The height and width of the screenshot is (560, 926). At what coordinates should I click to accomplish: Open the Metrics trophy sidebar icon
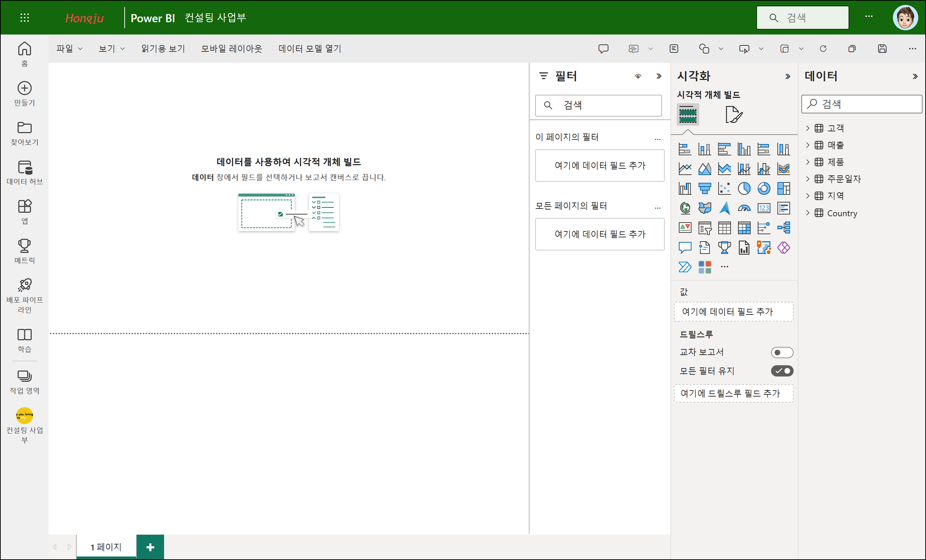pyautogui.click(x=24, y=251)
